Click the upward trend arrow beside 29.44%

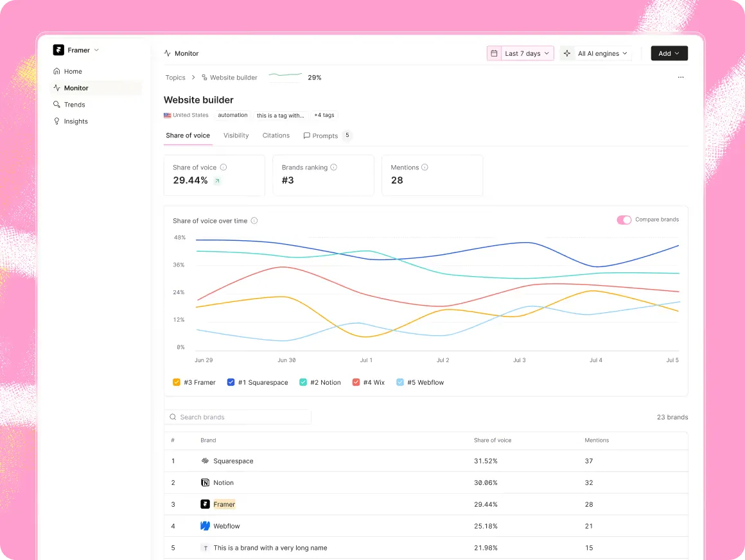click(217, 180)
